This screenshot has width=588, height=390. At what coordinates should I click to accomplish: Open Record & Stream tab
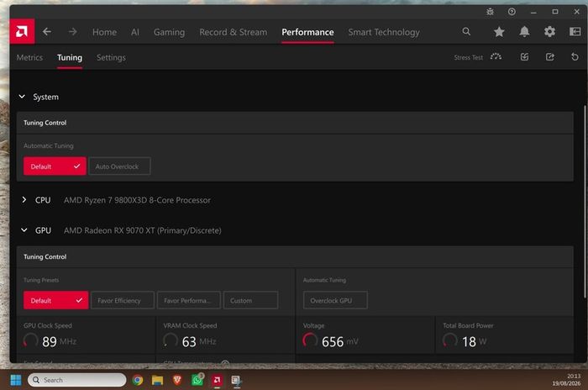234,32
